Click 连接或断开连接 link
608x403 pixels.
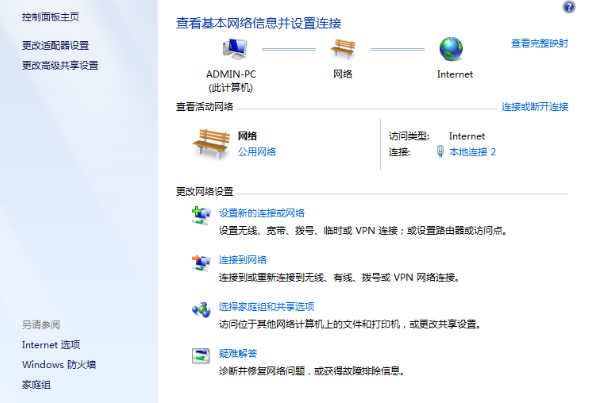(534, 106)
